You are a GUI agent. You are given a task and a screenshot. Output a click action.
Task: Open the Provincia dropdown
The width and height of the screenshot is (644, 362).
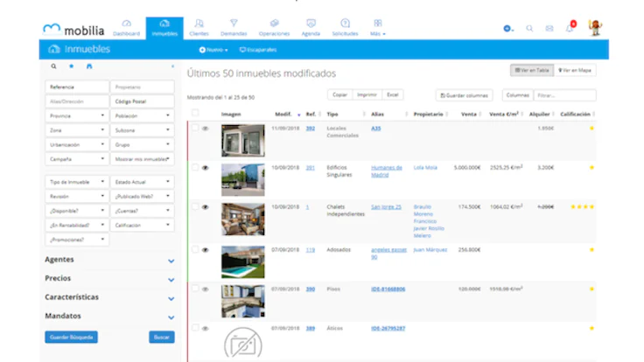[77, 115]
